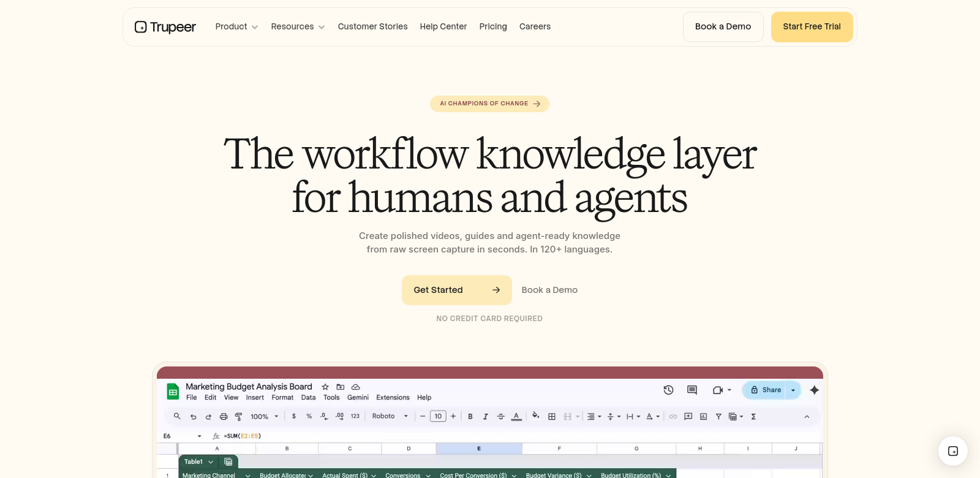
Task: Click the insert chart icon
Action: (x=703, y=417)
